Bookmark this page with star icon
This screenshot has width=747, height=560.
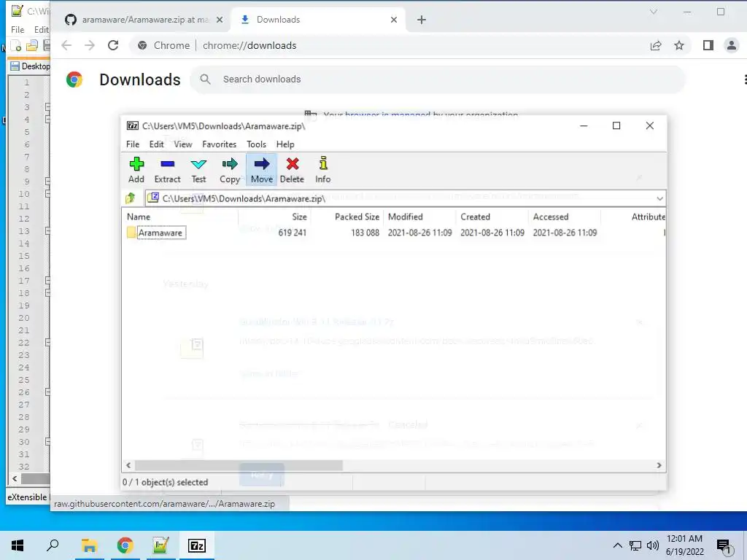point(679,46)
